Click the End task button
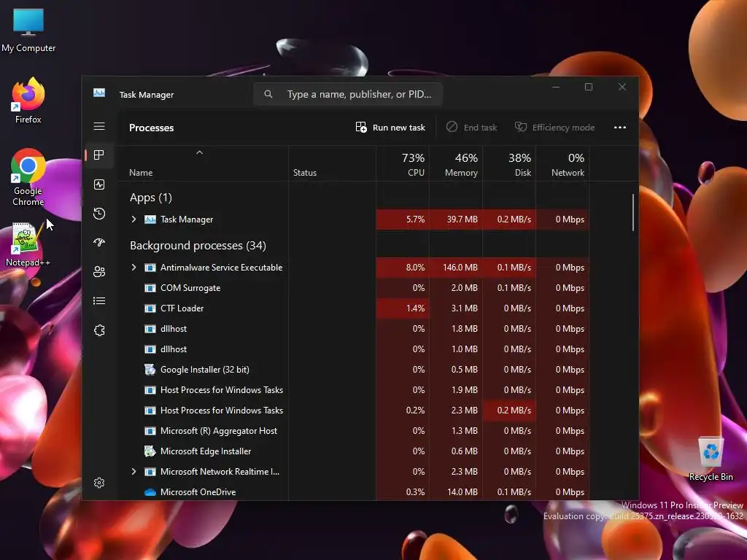The height and width of the screenshot is (560, 747). coord(472,127)
